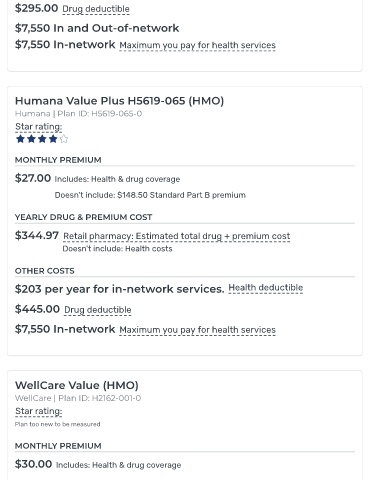The image size is (370, 480).
Task: Click Maximum you pay link in top card
Action: (x=197, y=45)
